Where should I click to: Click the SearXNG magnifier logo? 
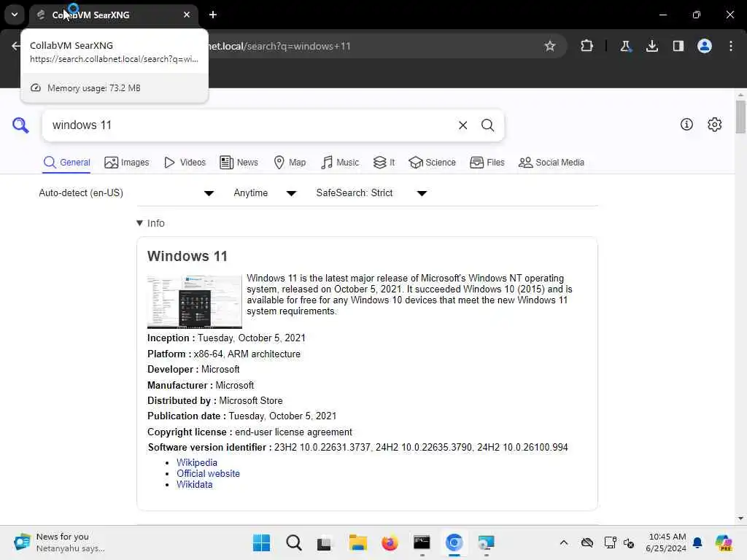[20, 125]
